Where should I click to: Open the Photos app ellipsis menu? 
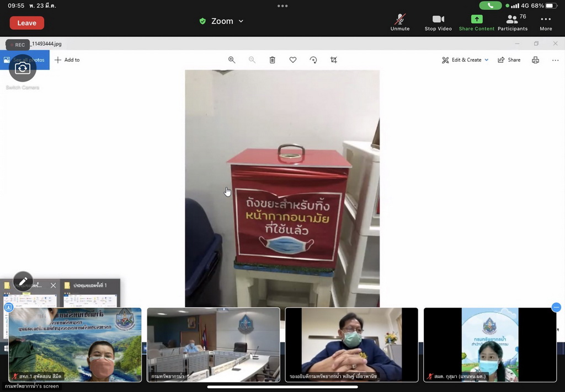[x=555, y=60]
